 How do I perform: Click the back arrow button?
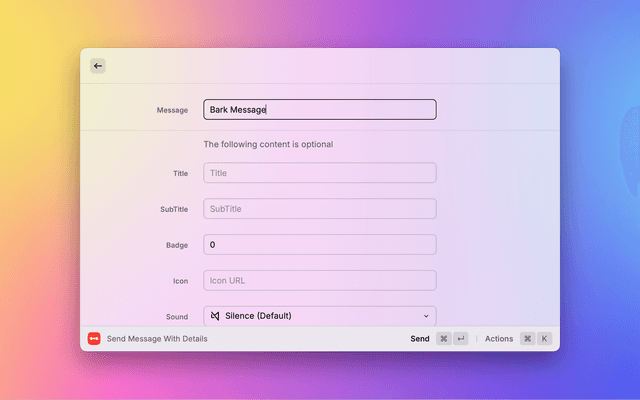click(98, 66)
